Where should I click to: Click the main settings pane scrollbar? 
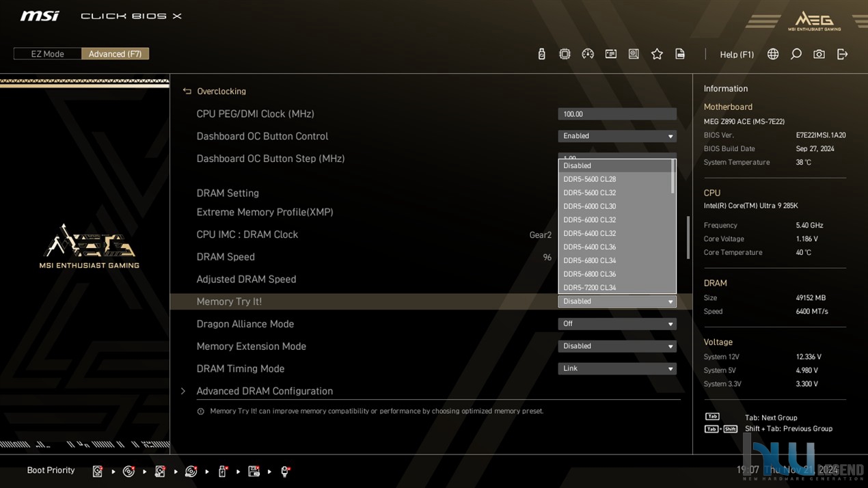coord(688,237)
